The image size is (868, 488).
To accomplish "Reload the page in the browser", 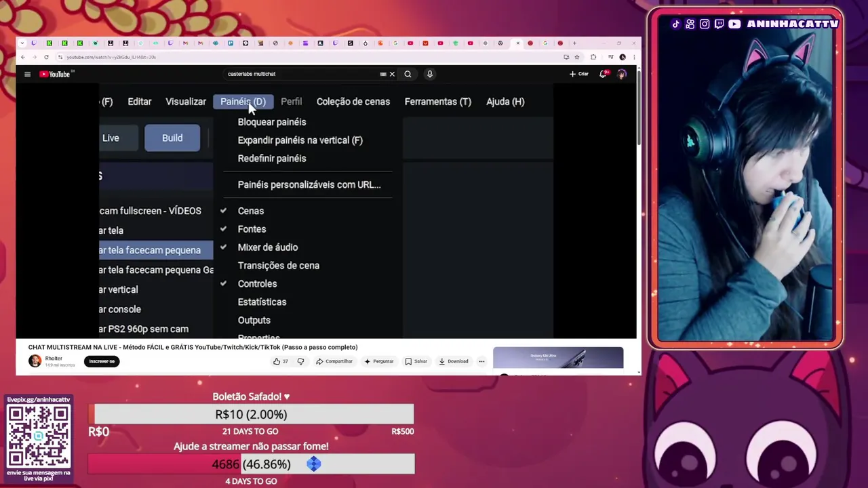I will click(x=46, y=57).
